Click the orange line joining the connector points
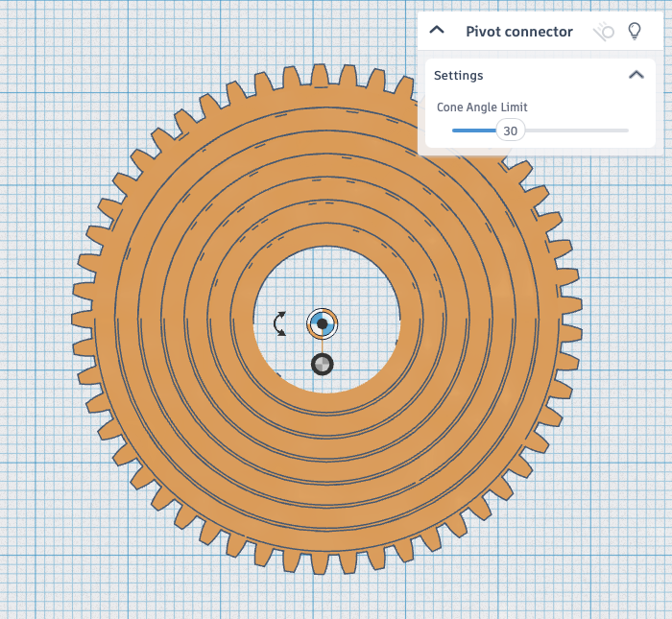The image size is (672, 619). tap(323, 345)
